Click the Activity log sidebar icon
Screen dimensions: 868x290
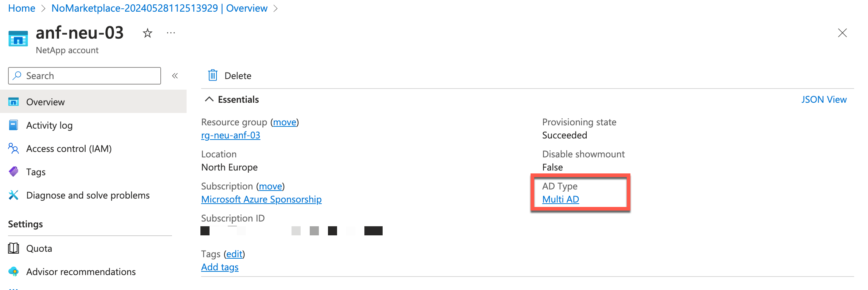click(x=13, y=125)
